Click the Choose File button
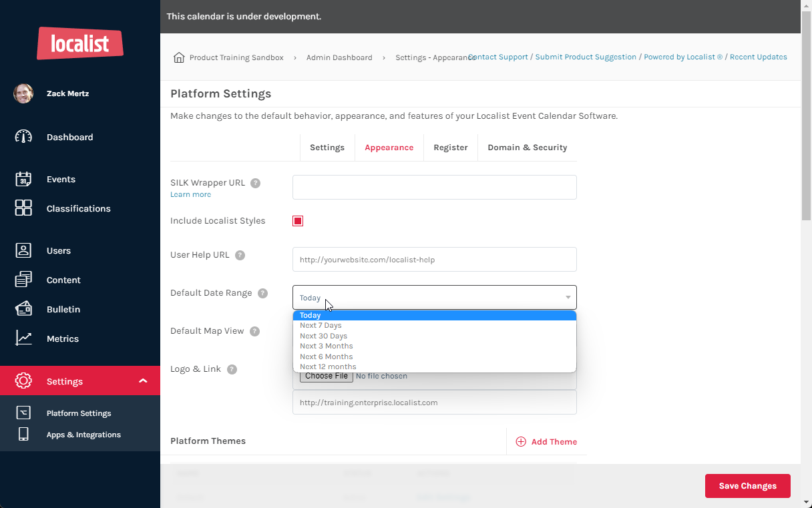The image size is (812, 508). coord(327,376)
